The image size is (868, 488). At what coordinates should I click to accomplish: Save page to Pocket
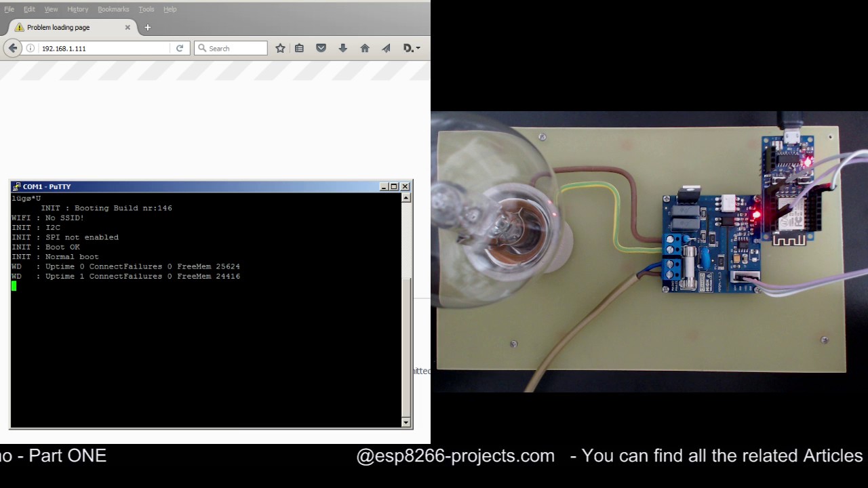[321, 48]
